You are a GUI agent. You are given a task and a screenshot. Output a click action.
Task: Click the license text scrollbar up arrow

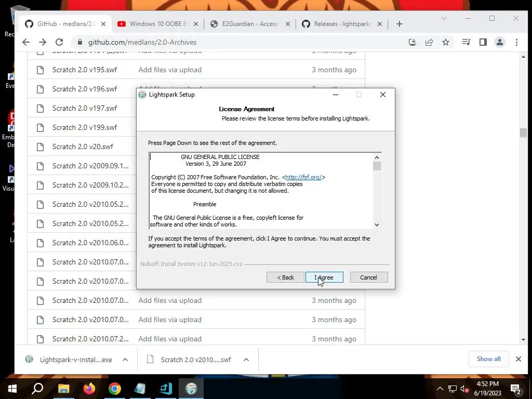tap(377, 157)
